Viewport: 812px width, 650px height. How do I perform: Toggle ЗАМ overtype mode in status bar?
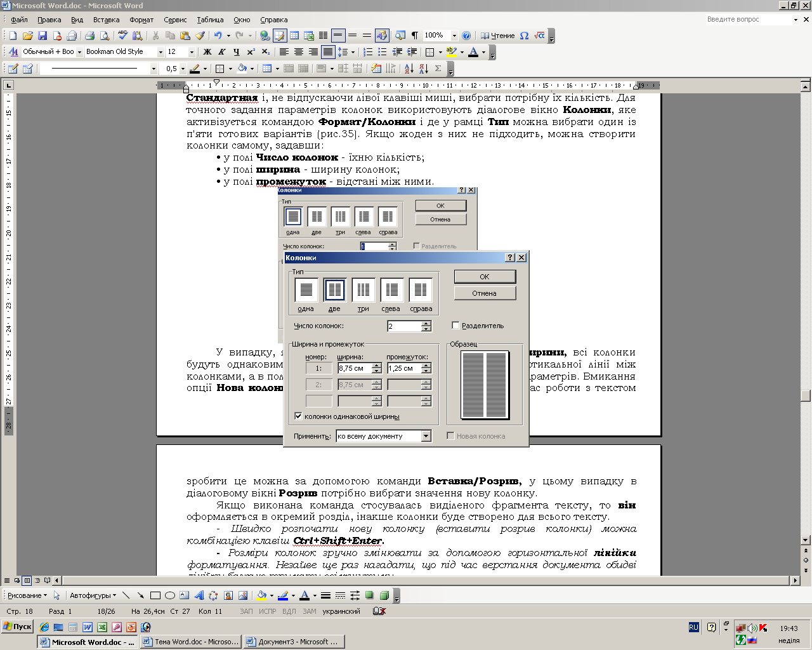[310, 611]
